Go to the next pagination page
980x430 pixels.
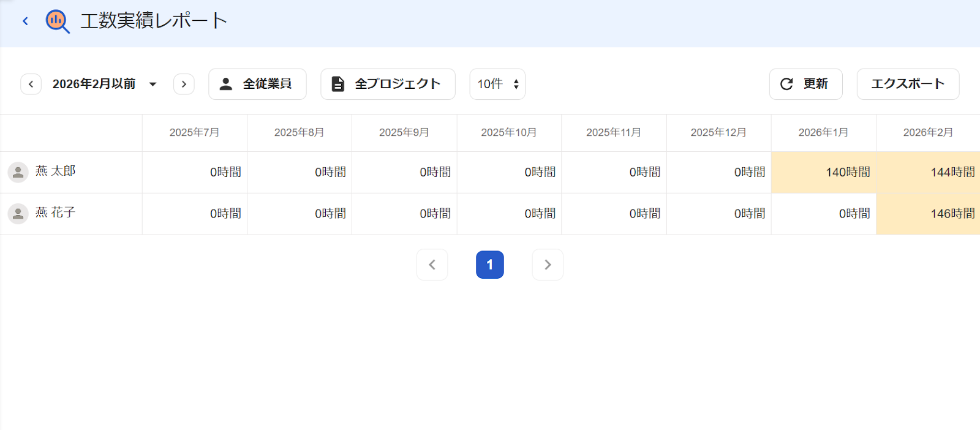(x=548, y=265)
